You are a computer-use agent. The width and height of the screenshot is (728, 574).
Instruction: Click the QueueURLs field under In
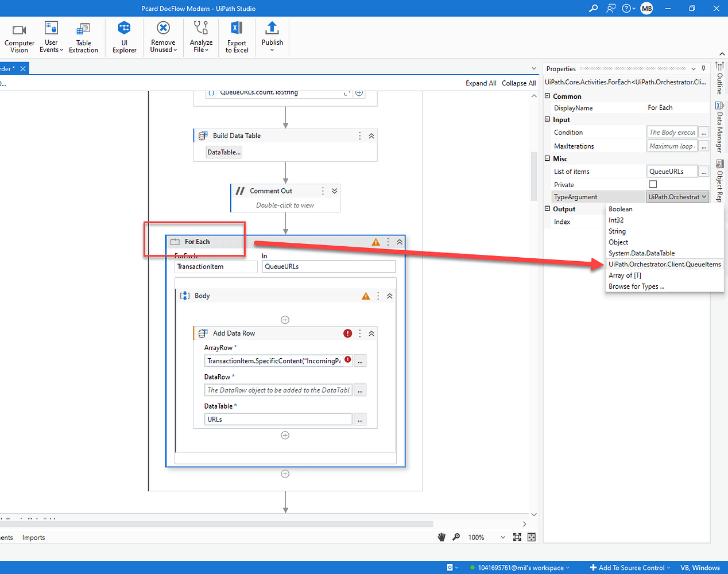pos(328,266)
